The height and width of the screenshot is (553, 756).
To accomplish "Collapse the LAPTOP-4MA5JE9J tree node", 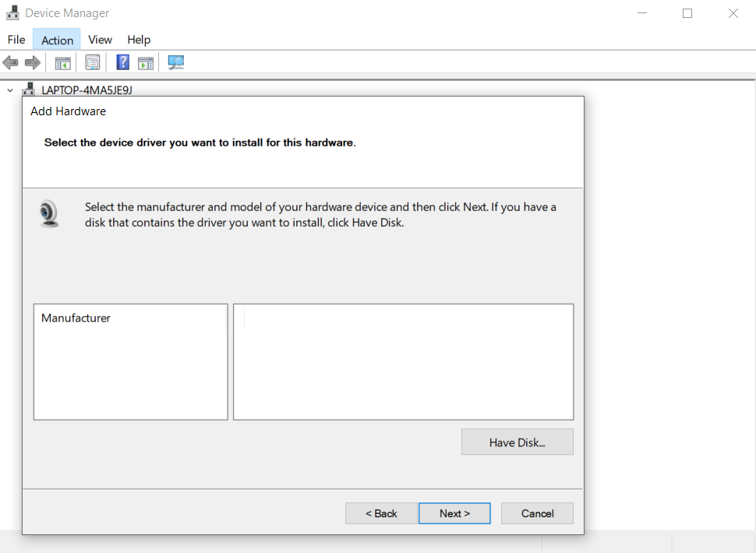I will pos(10,90).
